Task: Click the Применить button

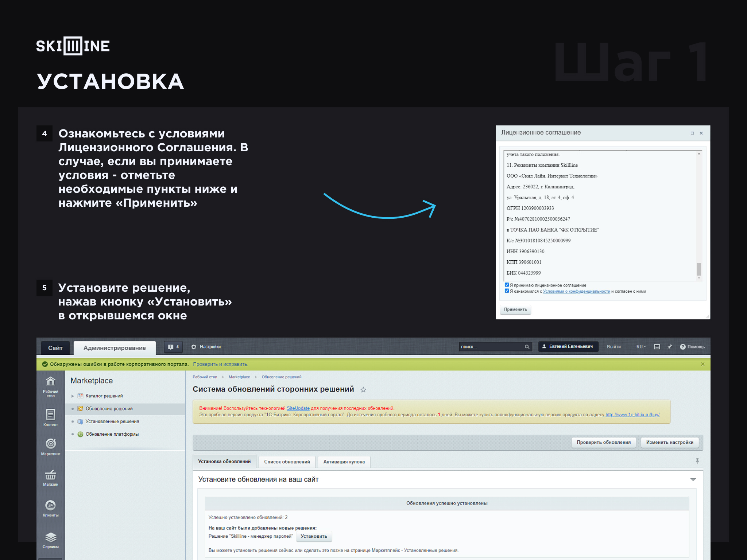Action: pos(515,310)
